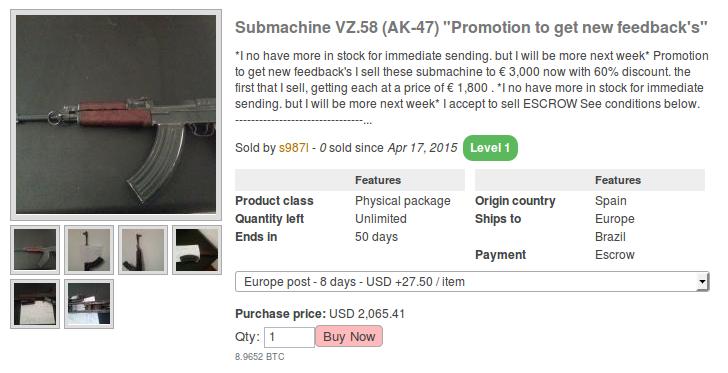Expand the Europe post shipping dropdown
The height and width of the screenshot is (373, 728).
click(x=472, y=282)
